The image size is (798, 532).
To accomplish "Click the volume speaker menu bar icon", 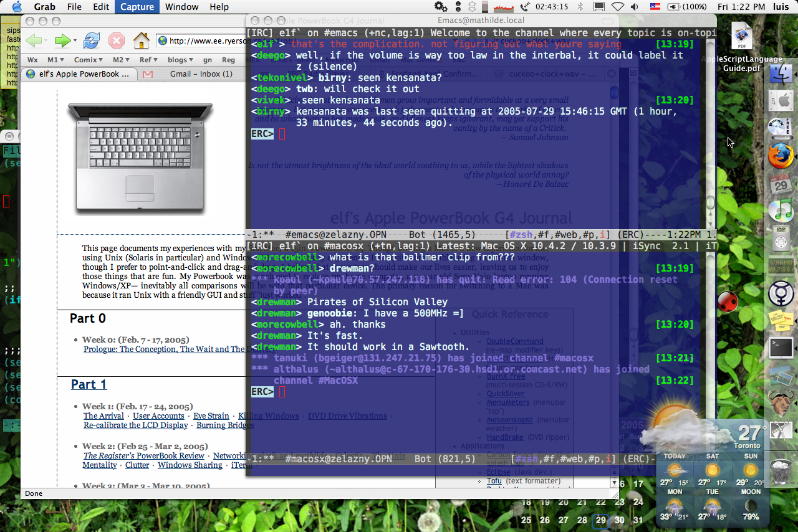I will (x=635, y=7).
